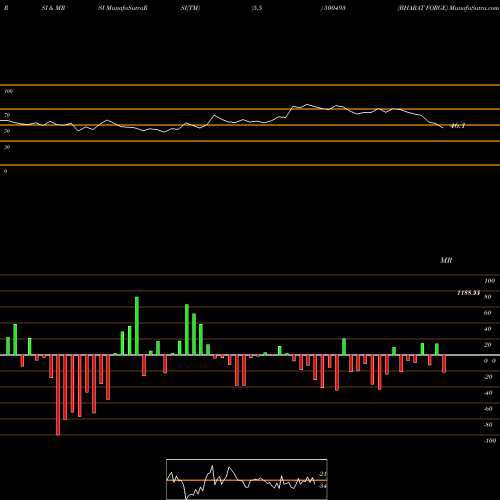Click the RSI current value label 46.1
Image resolution: width=500 pixels, height=500 pixels.
[x=457, y=126]
